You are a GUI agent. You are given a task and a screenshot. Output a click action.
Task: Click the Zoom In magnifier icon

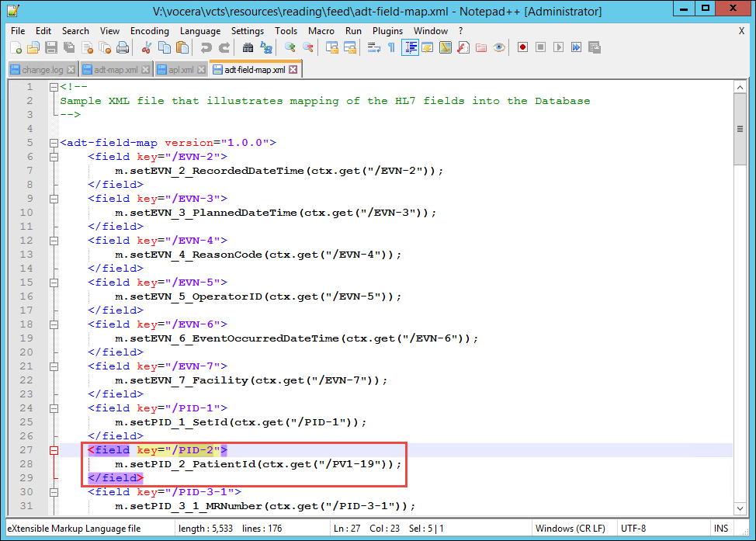click(x=290, y=48)
